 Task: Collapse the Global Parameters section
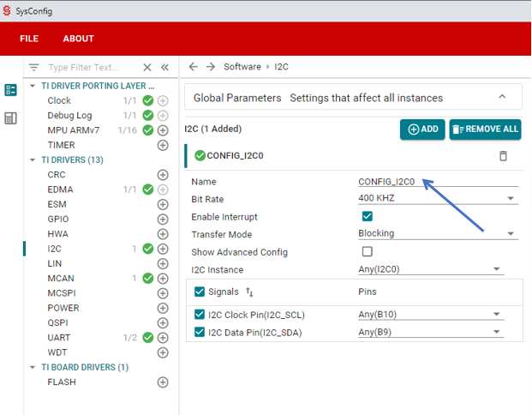(x=503, y=98)
